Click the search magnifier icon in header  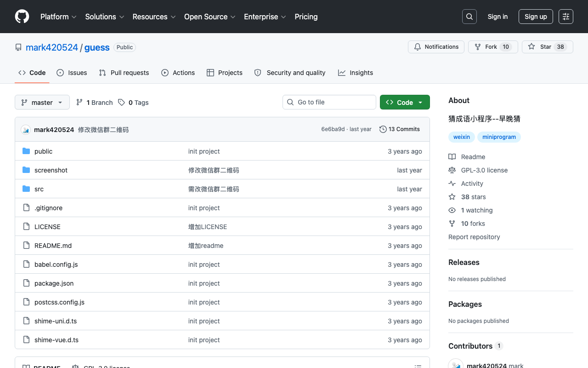(x=469, y=17)
